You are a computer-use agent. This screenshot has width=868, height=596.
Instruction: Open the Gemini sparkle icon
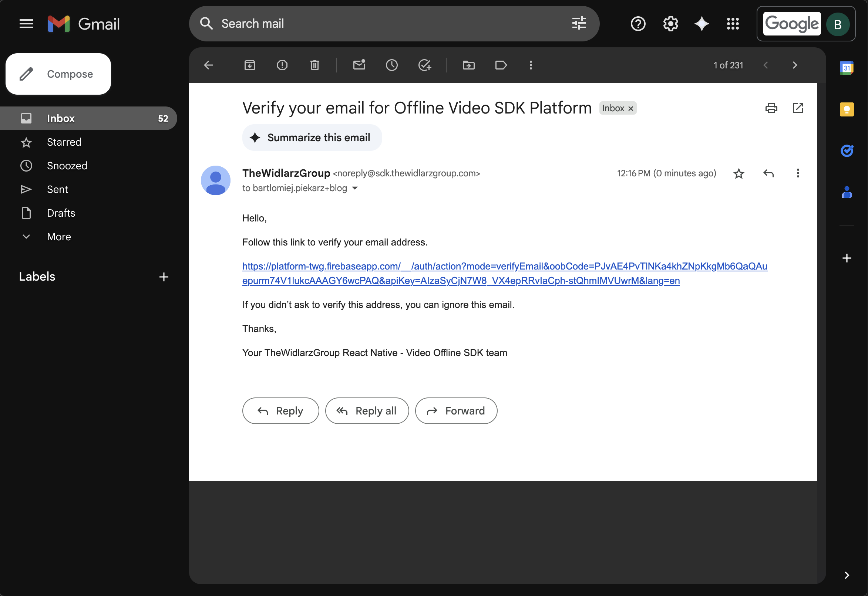(702, 24)
